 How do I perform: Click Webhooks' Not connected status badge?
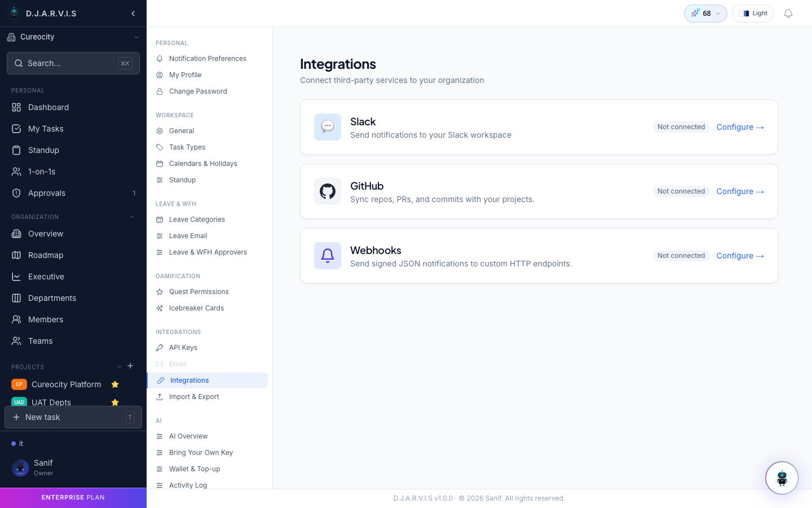pos(681,256)
